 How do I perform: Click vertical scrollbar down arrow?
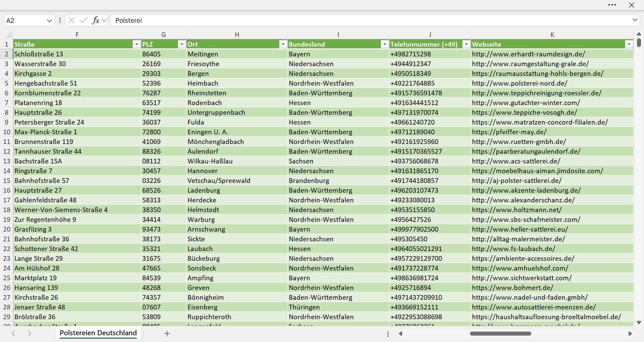point(639,323)
